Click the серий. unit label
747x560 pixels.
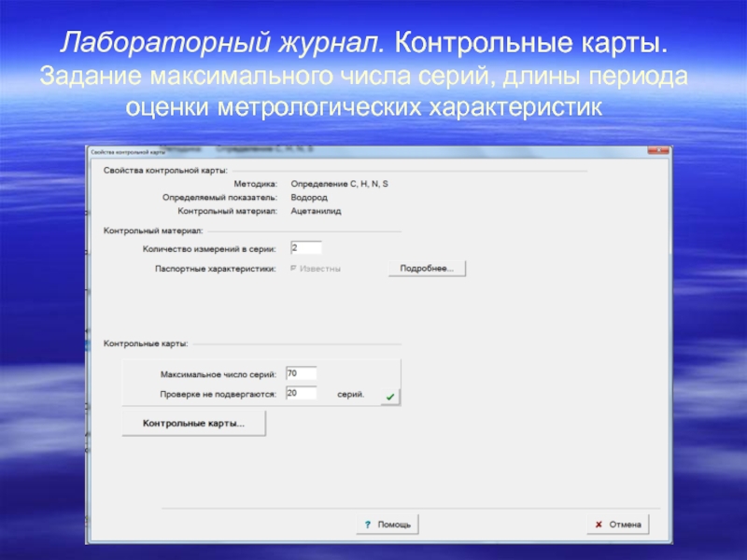[351, 394]
